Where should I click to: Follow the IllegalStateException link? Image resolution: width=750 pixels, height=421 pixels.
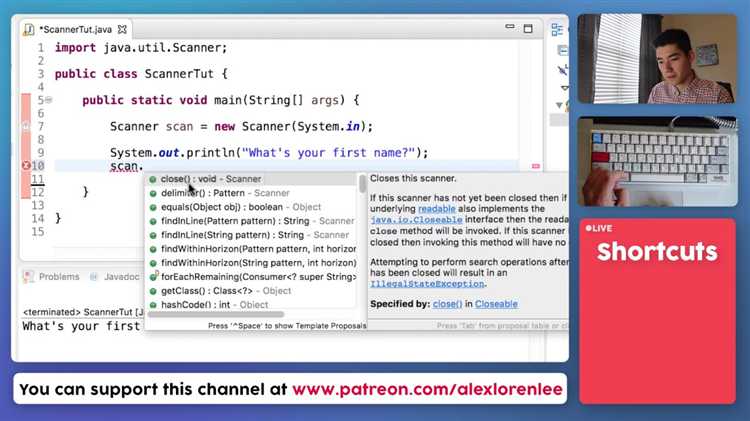click(x=427, y=284)
